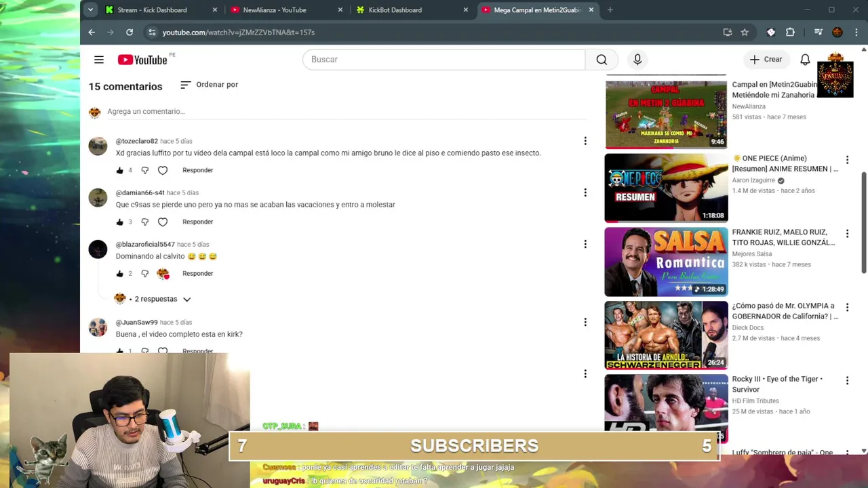
Task: Close the Stream - Kick Dashboard tab
Action: (x=215, y=9)
